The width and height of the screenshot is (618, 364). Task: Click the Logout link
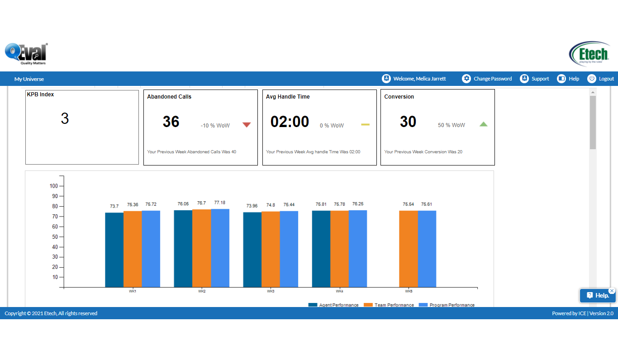pyautogui.click(x=606, y=79)
